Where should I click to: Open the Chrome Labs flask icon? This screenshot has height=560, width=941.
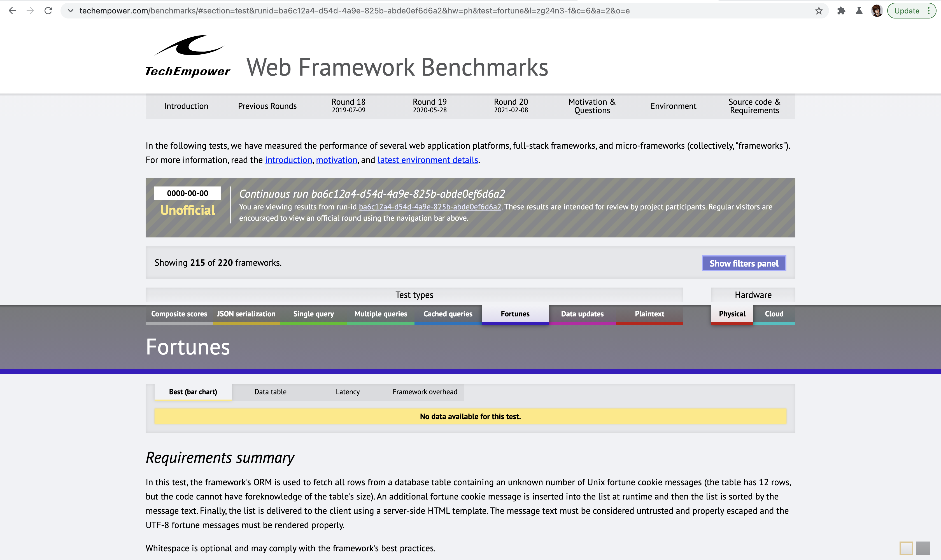pyautogui.click(x=859, y=11)
